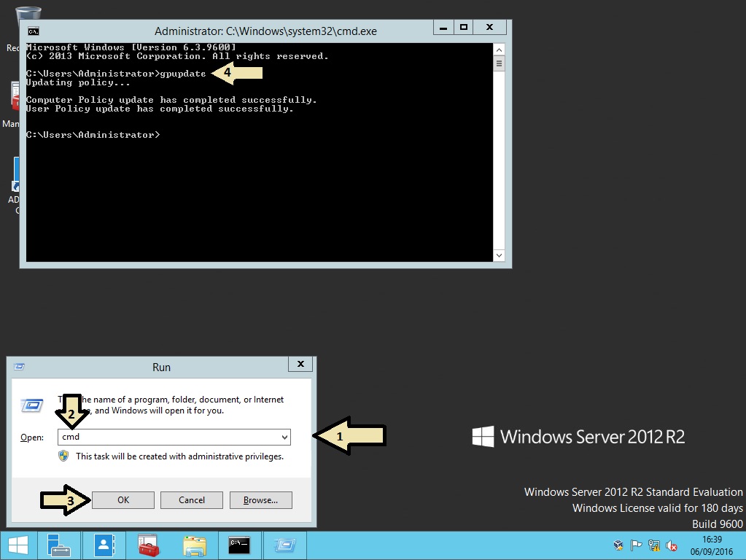This screenshot has height=560, width=746.
Task: Open the Run dialog taskbar icon
Action: click(x=284, y=545)
